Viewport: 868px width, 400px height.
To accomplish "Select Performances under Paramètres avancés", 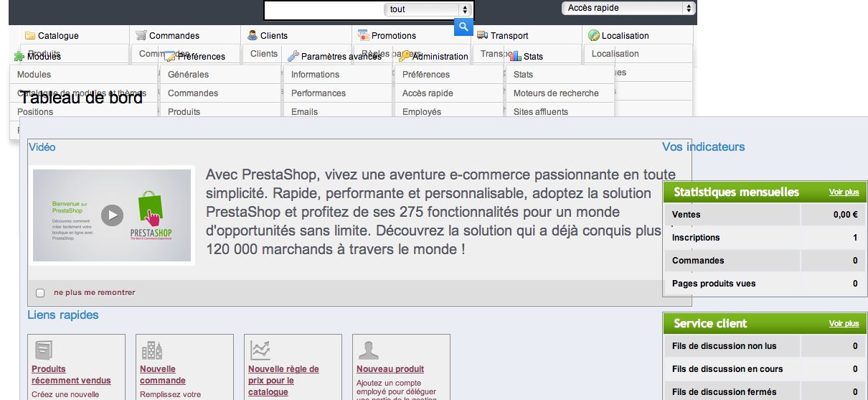I will tap(319, 93).
